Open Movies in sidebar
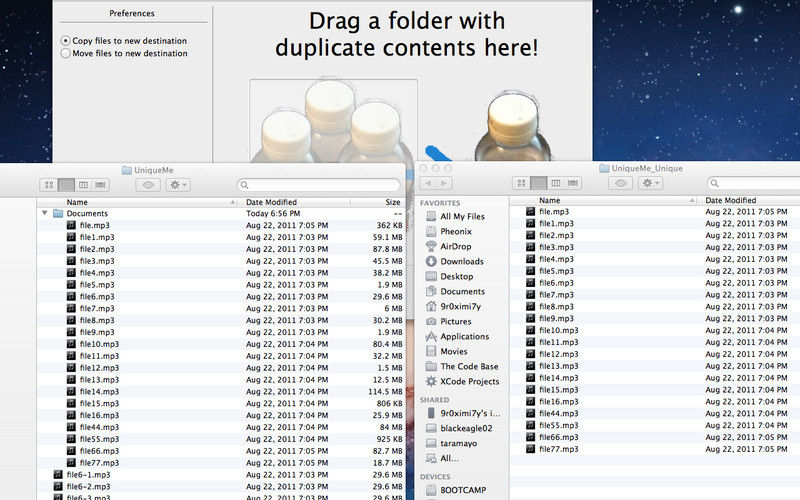Viewport: 800px width, 500px height. 446,352
